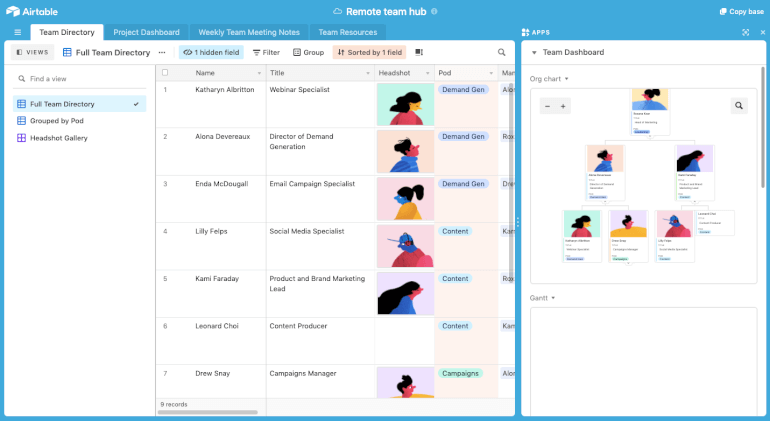Image resolution: width=770 pixels, height=421 pixels.
Task: Click the Remote team hub title
Action: point(386,11)
